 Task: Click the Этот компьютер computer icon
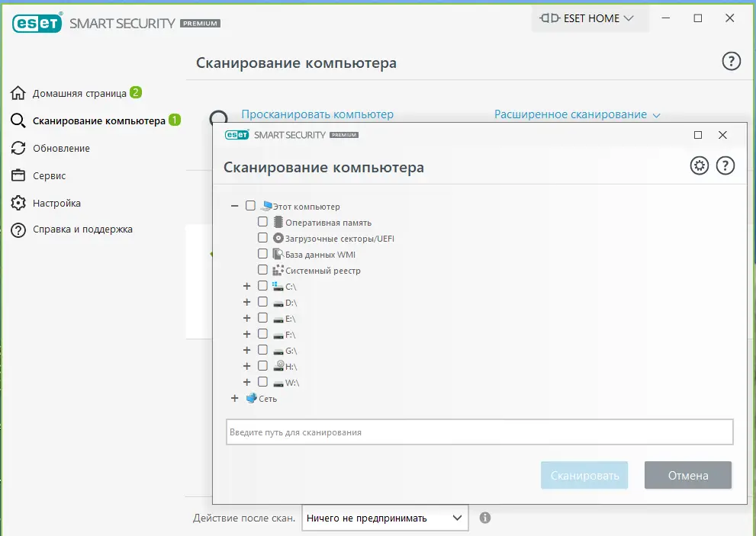coord(266,206)
